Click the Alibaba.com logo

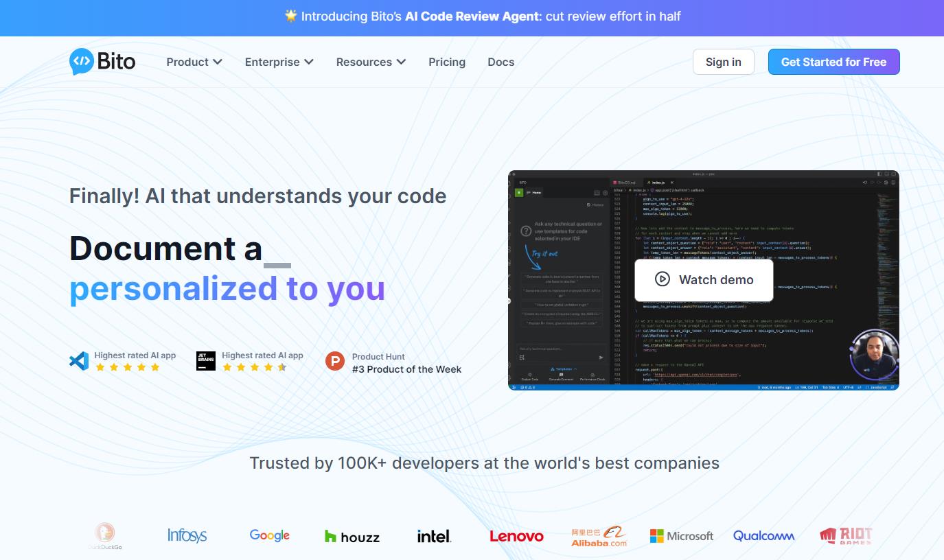(599, 537)
